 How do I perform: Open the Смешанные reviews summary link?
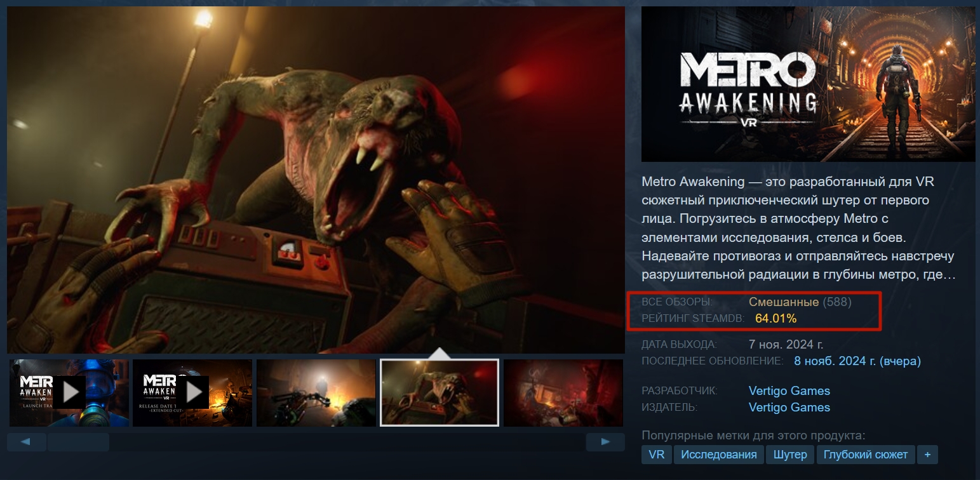click(784, 302)
